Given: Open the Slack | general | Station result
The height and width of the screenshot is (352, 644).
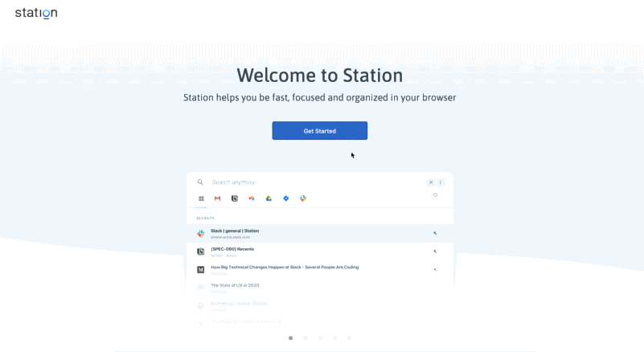Looking at the screenshot, I should [x=320, y=233].
